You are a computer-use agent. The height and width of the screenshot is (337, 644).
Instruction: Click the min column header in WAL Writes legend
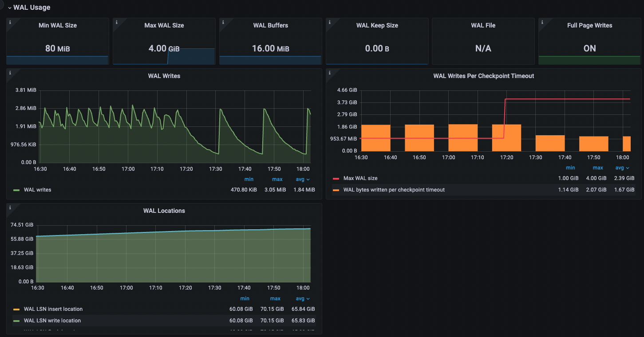point(249,179)
